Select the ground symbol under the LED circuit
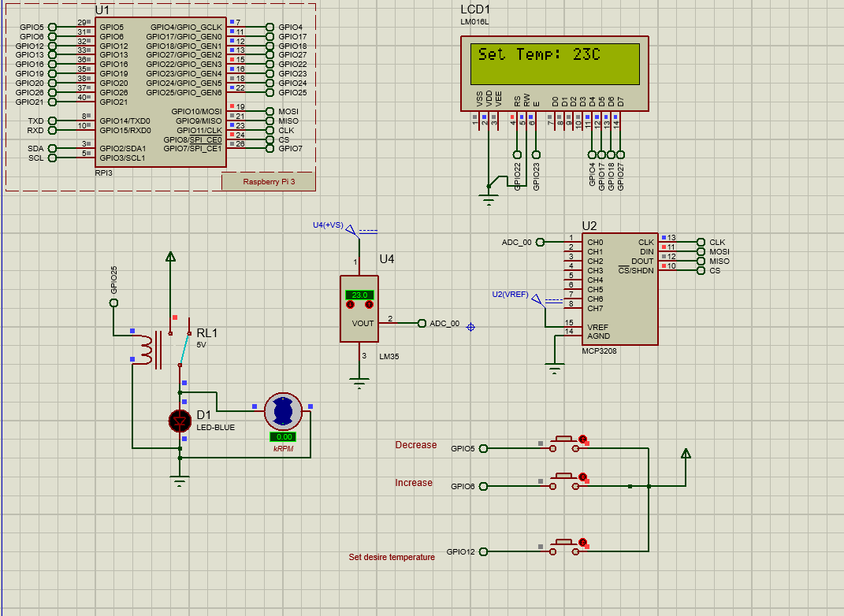Image resolution: width=844 pixels, height=616 pixels. pyautogui.click(x=180, y=481)
